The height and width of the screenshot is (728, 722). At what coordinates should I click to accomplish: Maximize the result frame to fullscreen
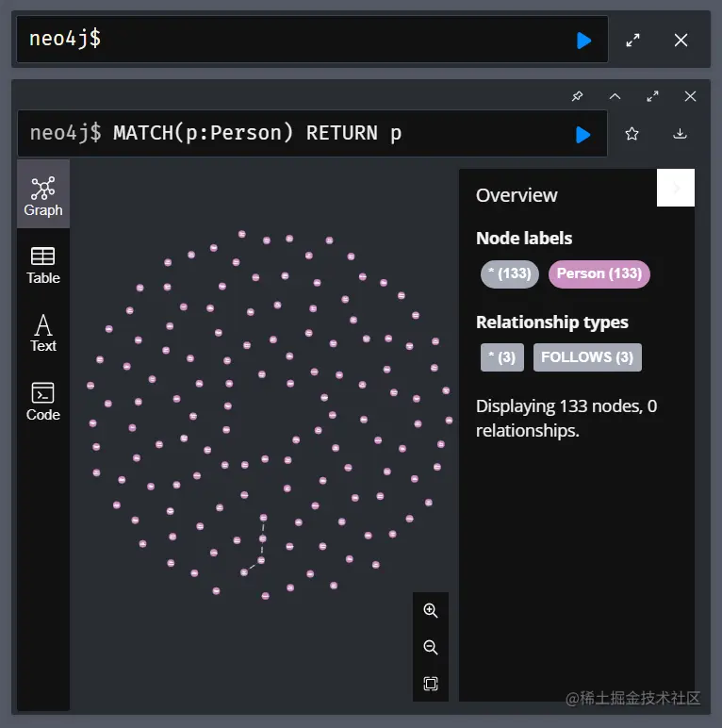[x=652, y=96]
